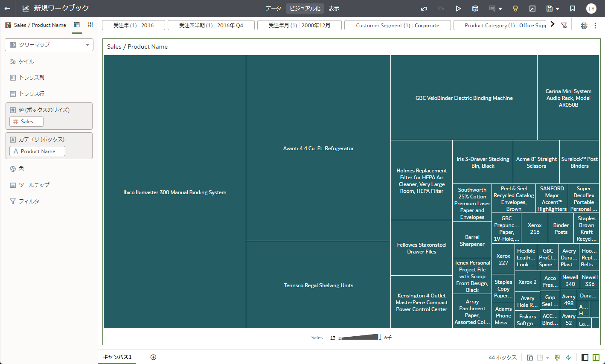Screen dimensions: 605x364
Task: Save the workbook with the disk icon
Action: (x=550, y=9)
